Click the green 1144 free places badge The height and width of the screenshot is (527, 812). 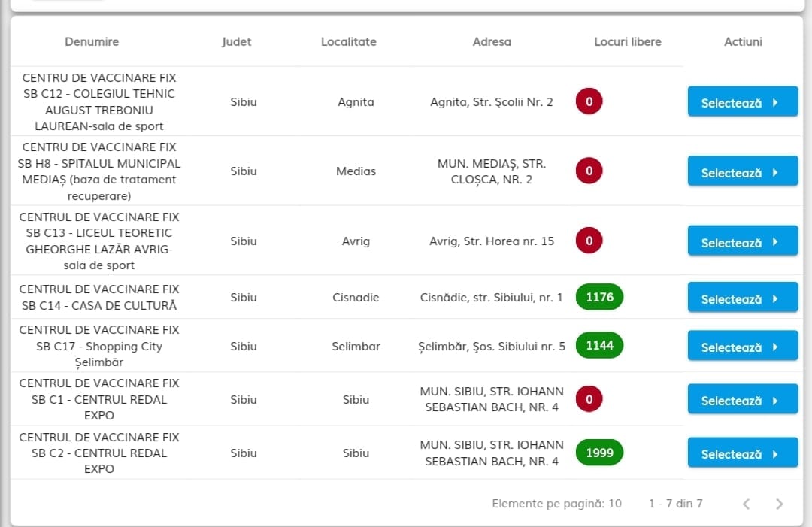599,345
